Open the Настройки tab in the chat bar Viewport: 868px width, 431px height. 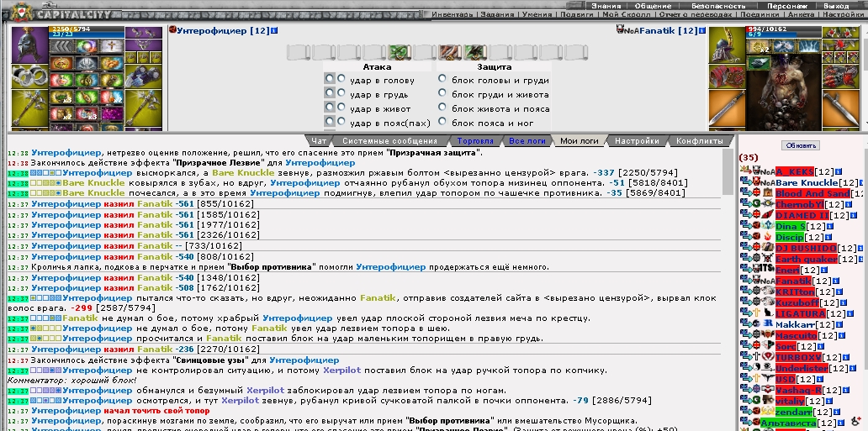[637, 140]
